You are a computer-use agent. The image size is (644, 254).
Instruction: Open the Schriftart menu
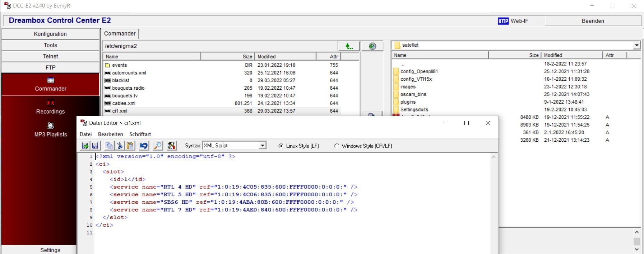pos(140,134)
